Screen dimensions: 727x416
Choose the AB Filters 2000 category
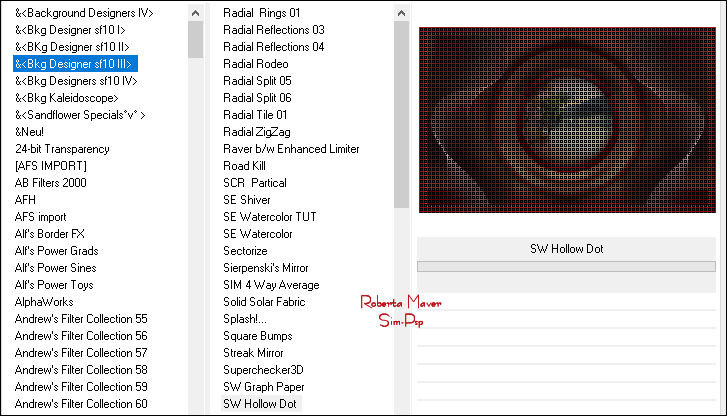50,183
